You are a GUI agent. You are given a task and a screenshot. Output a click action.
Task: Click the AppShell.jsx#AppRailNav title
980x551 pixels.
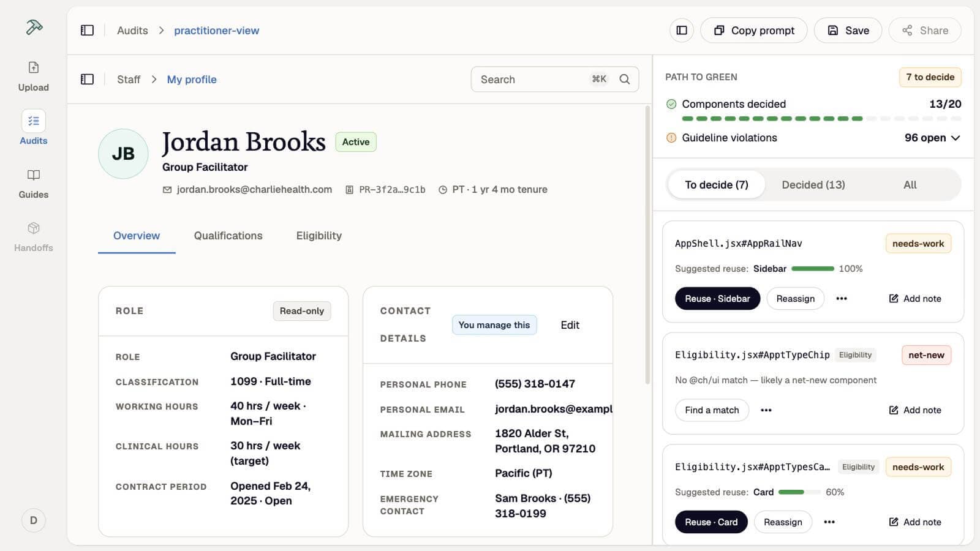coord(738,244)
